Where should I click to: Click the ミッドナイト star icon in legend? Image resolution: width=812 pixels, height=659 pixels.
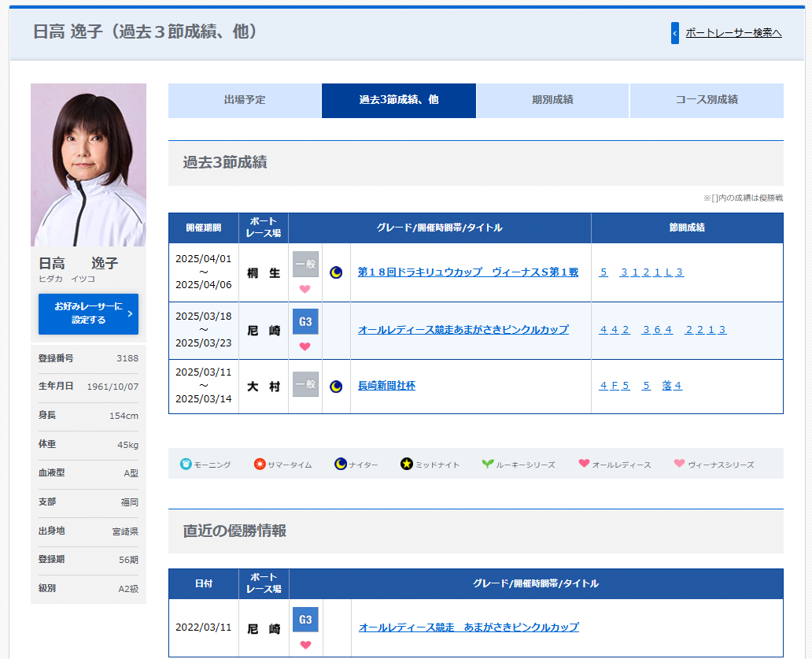click(x=408, y=465)
